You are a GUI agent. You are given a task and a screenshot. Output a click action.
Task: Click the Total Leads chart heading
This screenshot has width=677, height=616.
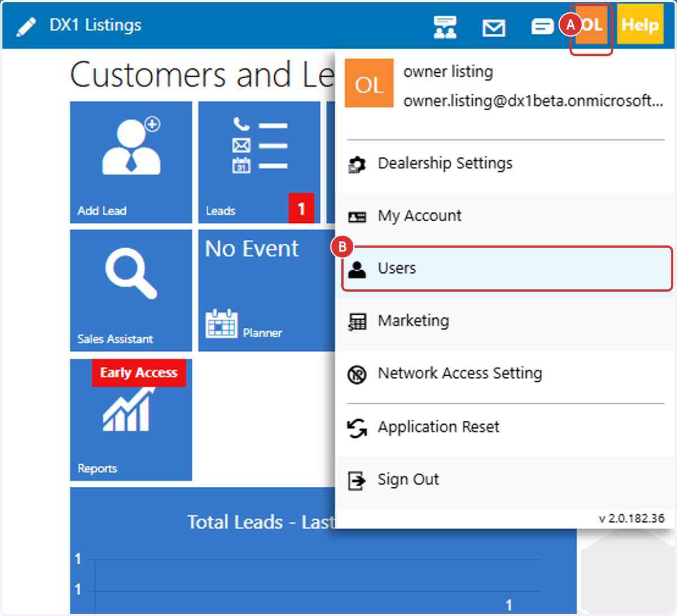pyautogui.click(x=261, y=522)
